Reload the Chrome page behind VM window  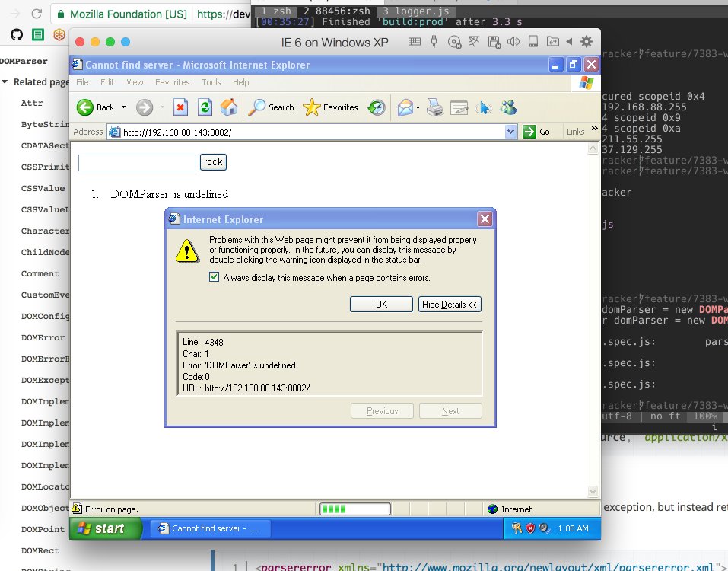tap(37, 14)
